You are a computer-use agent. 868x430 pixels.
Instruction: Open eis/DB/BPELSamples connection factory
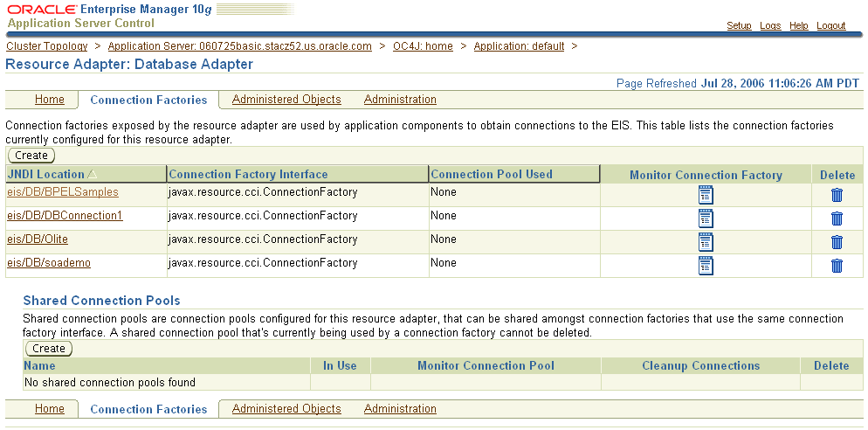63,192
